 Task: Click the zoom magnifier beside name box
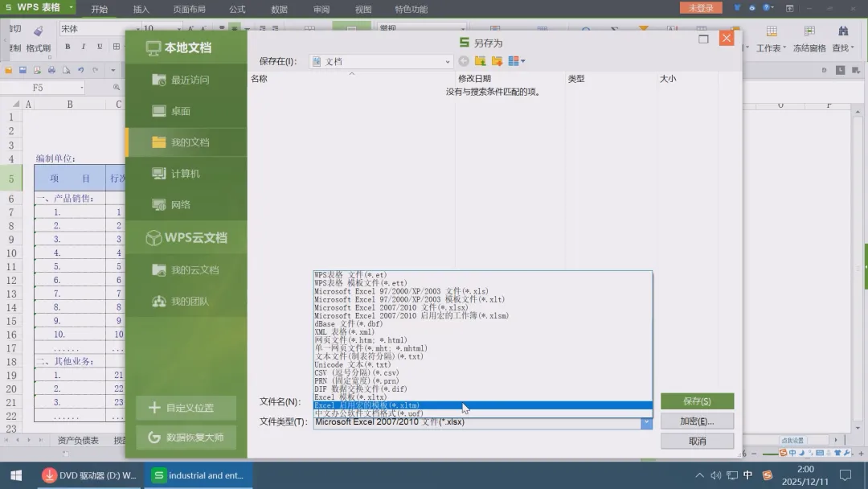click(117, 88)
